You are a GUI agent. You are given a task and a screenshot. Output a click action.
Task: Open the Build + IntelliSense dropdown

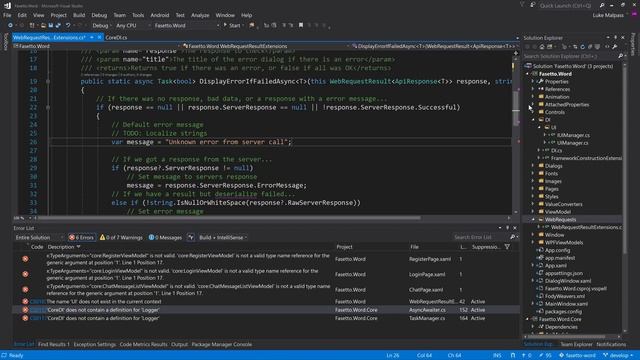(223, 238)
